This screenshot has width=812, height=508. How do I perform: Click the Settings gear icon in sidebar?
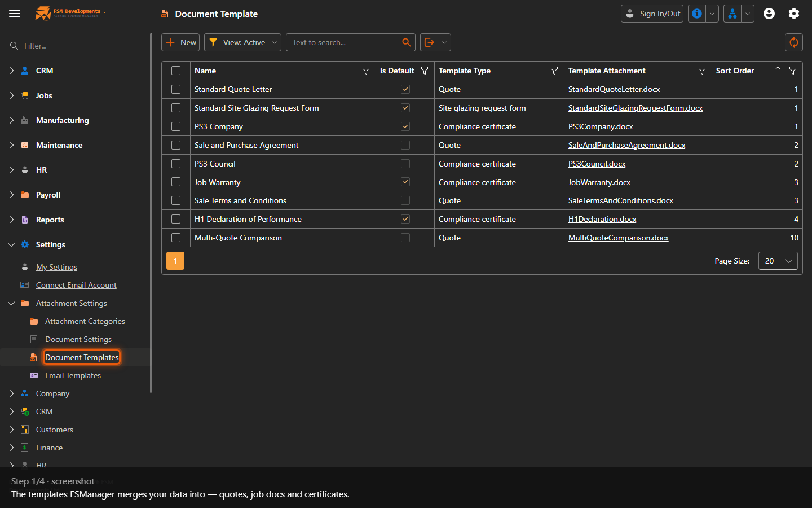coord(25,244)
